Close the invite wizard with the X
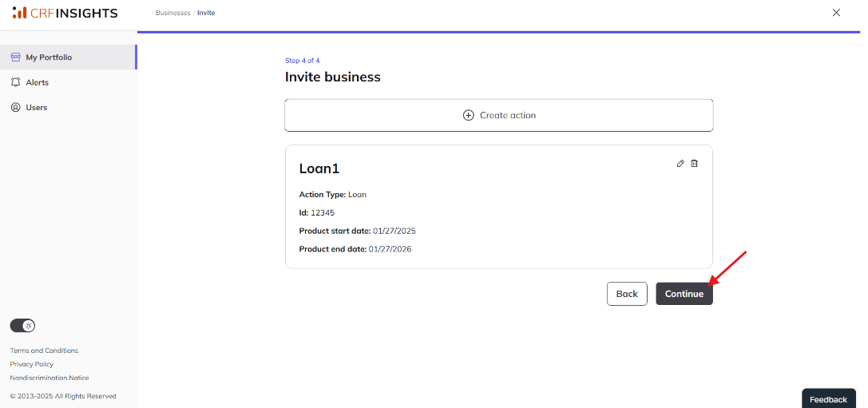 tap(836, 12)
